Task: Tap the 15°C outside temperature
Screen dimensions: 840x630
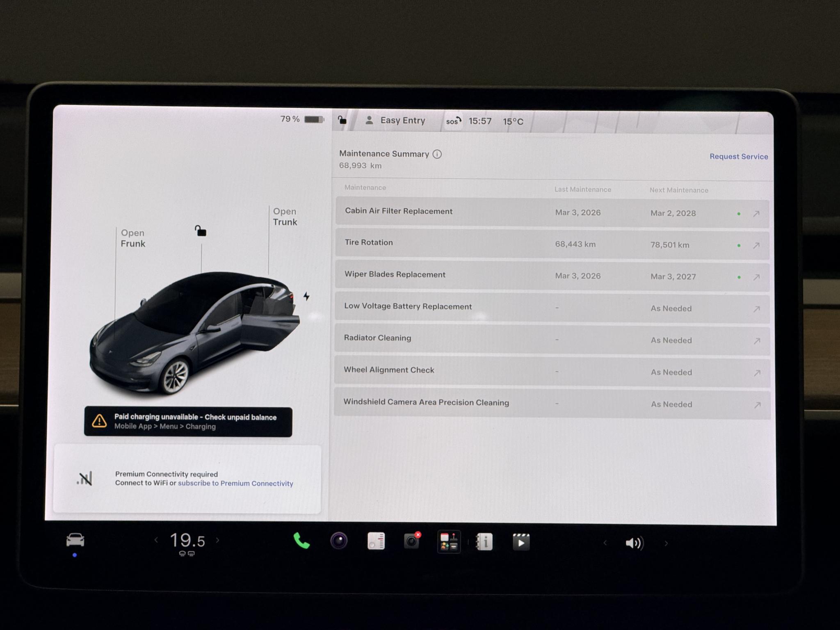Action: (513, 121)
